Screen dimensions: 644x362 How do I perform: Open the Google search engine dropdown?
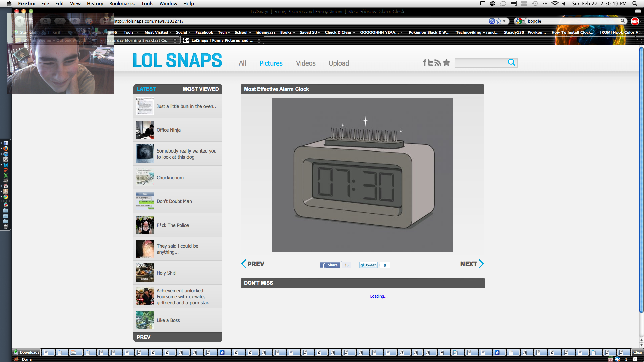tap(520, 21)
